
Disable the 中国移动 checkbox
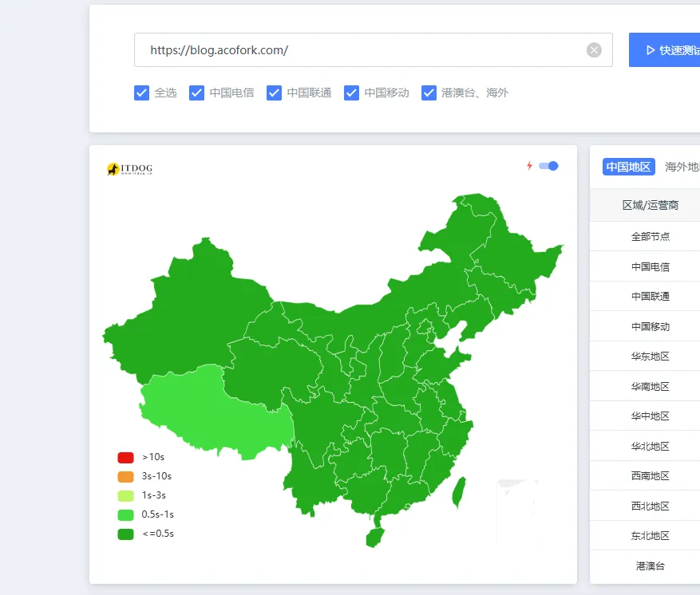tap(352, 93)
